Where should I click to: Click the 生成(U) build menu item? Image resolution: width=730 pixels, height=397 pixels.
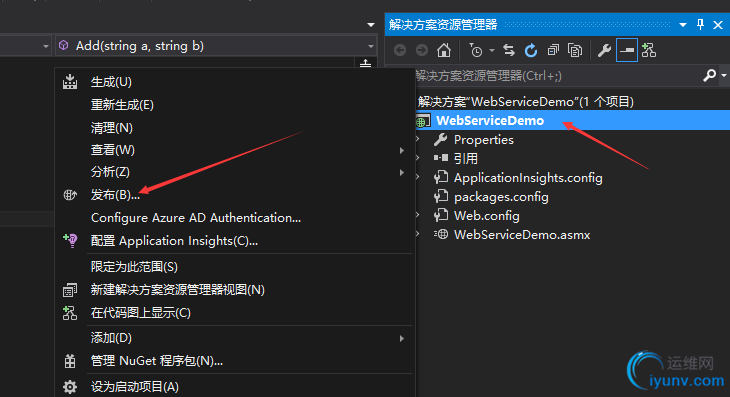tap(235, 82)
